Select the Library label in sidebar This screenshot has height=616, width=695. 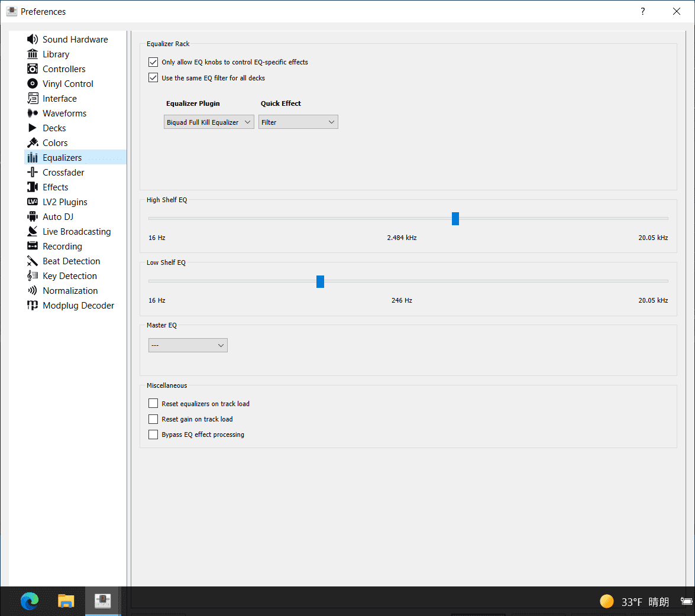click(56, 54)
